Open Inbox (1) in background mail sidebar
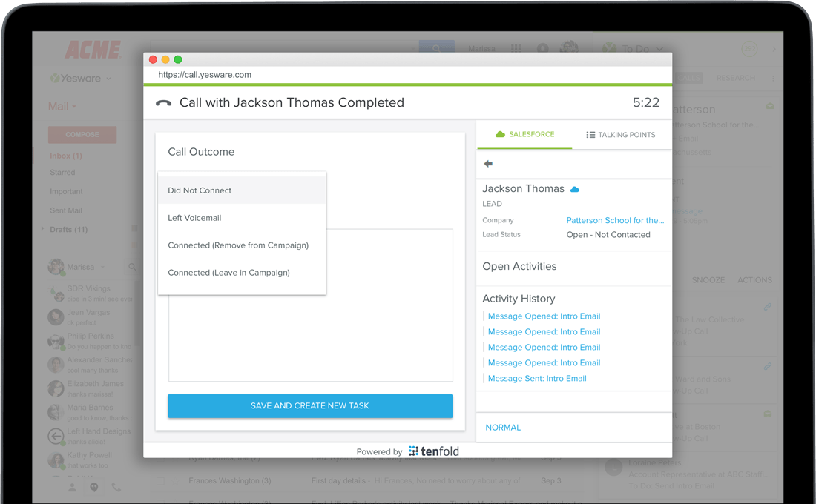816x504 pixels. pos(66,156)
